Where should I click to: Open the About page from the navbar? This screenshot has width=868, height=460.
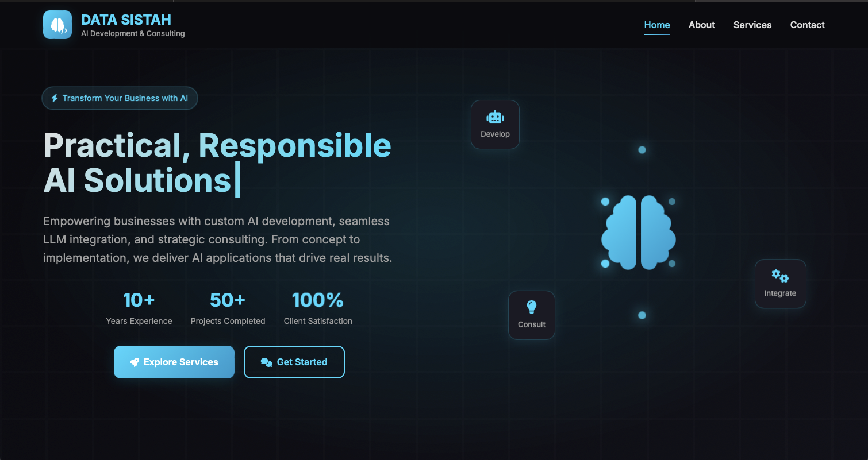pyautogui.click(x=701, y=25)
